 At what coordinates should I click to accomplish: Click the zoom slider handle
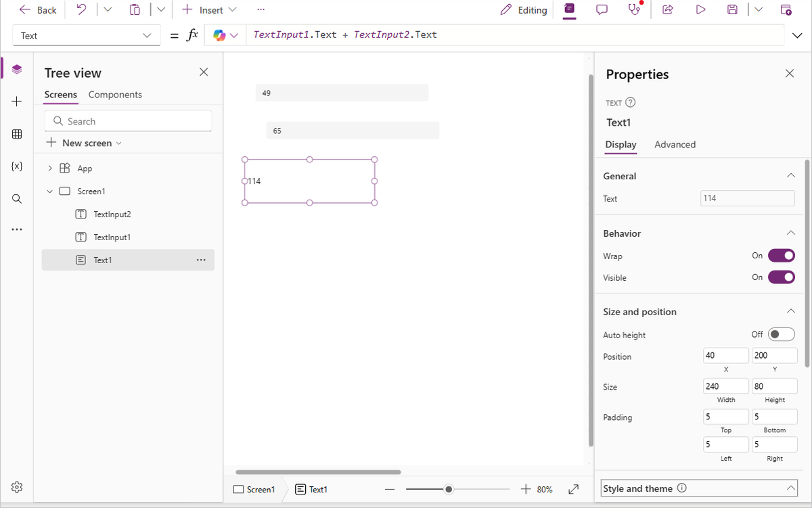449,489
